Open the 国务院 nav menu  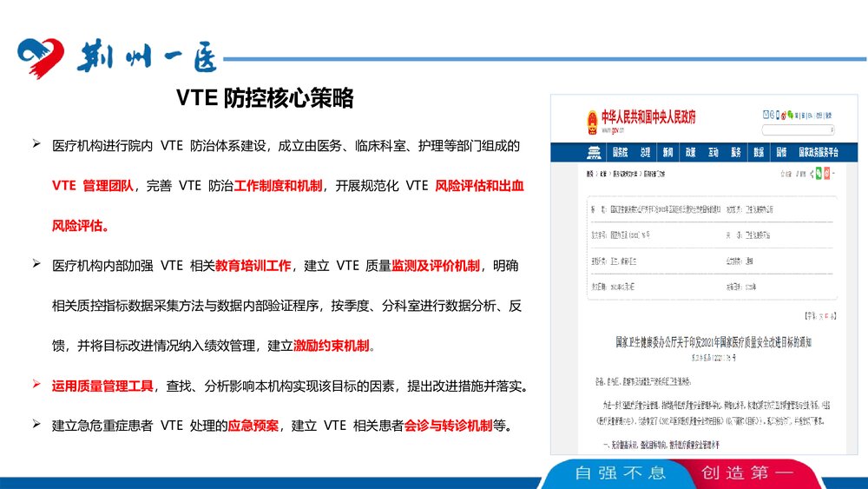pyautogui.click(x=620, y=153)
